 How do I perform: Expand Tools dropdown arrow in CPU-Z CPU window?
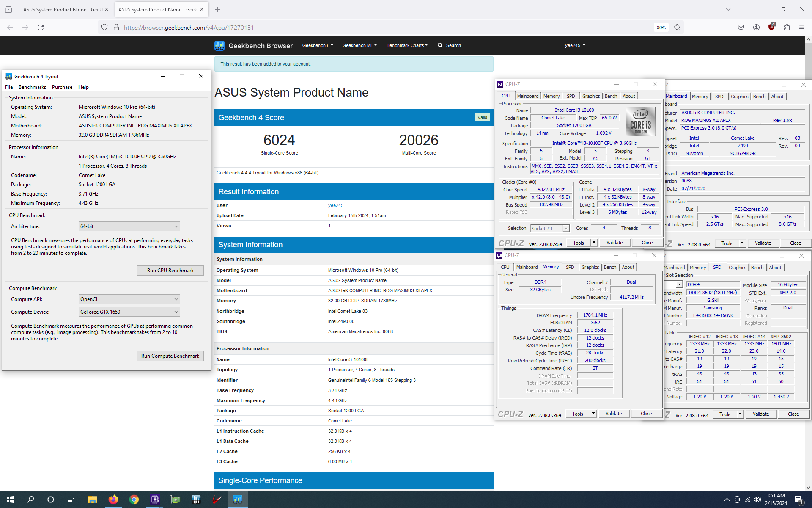point(594,243)
